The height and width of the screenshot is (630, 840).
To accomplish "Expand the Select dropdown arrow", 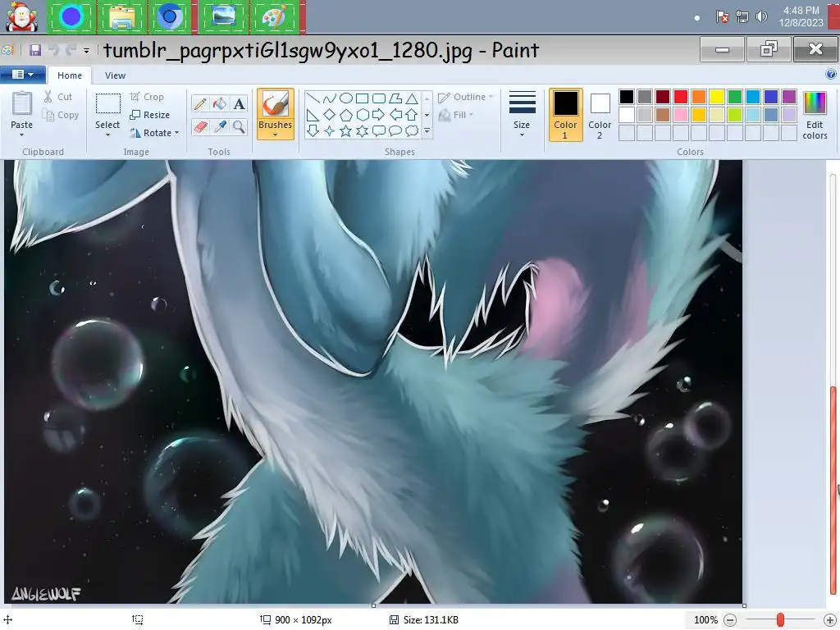I will pos(107,135).
